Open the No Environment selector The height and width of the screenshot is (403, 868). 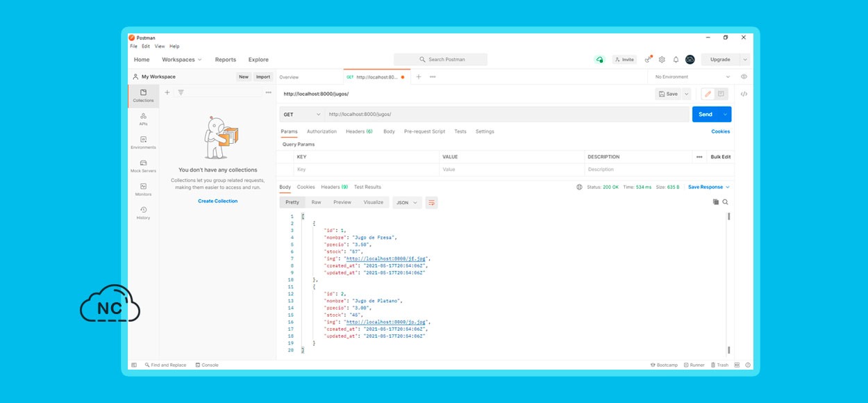692,77
